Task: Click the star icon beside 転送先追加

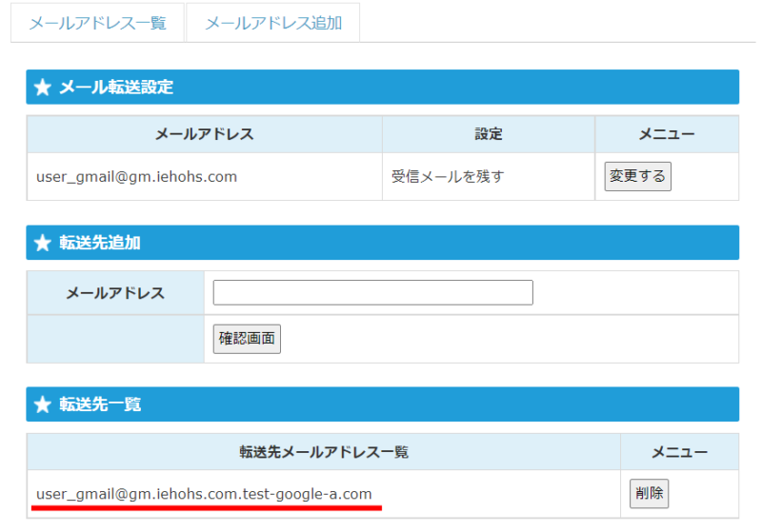Action: tap(43, 243)
